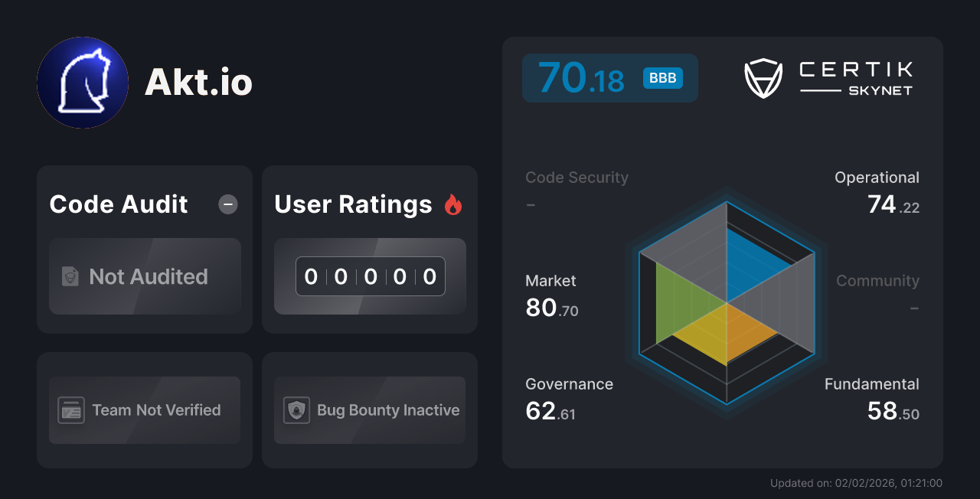Click the CertiK Skynet wordmark
Image resolution: width=980 pixels, height=499 pixels.
tap(855, 77)
